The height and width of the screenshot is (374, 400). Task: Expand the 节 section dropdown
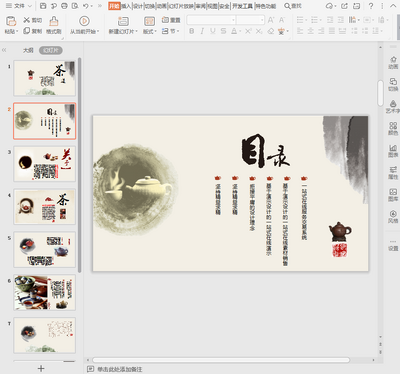171,31
